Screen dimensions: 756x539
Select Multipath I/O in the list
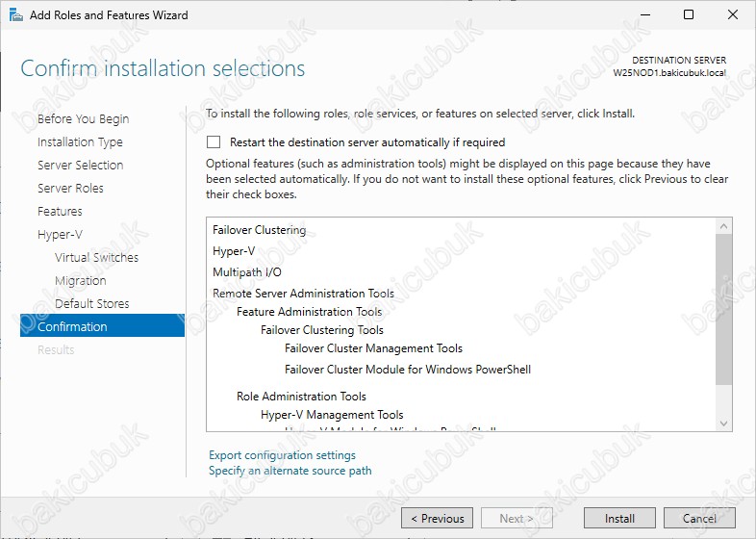point(247,272)
